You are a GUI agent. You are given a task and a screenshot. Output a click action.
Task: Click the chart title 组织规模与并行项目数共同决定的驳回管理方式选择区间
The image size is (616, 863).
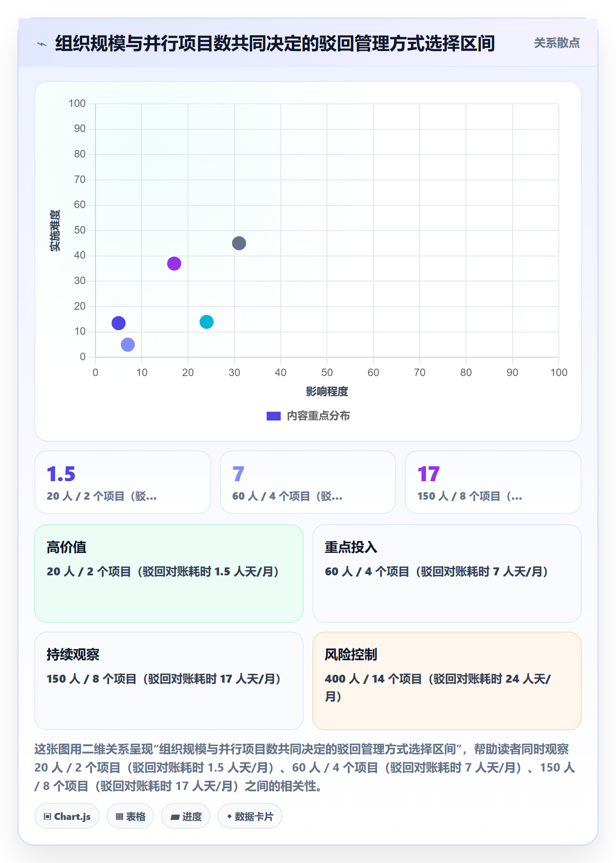pyautogui.click(x=275, y=44)
